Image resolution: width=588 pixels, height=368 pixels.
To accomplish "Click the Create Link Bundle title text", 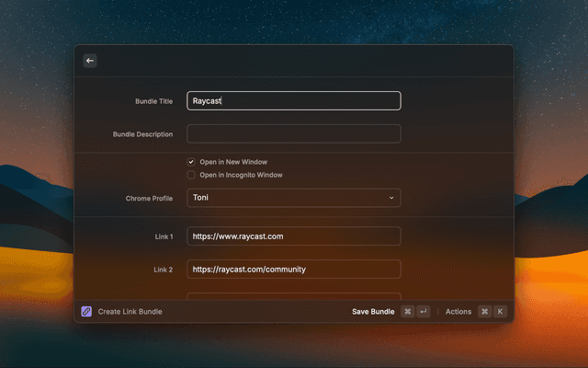I will (130, 312).
